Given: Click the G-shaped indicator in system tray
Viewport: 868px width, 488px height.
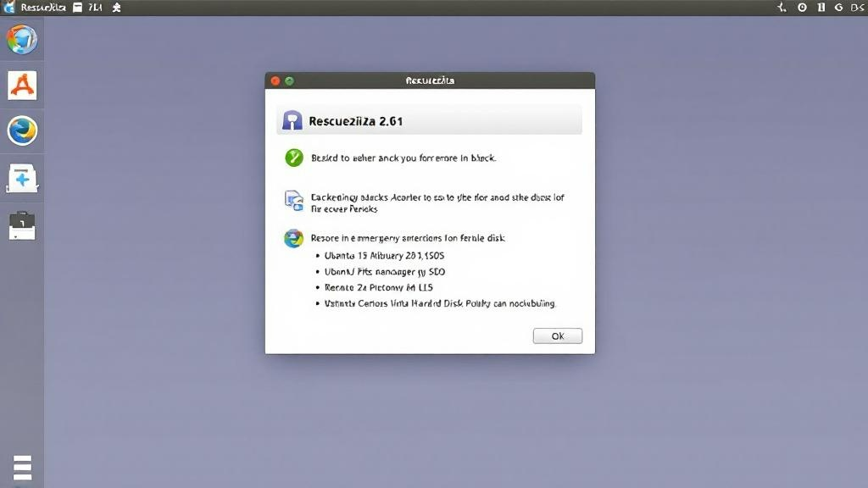Looking at the screenshot, I should 838,7.
